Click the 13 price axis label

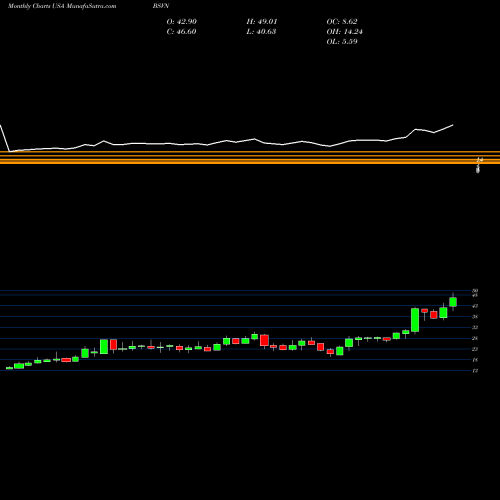(x=475, y=371)
